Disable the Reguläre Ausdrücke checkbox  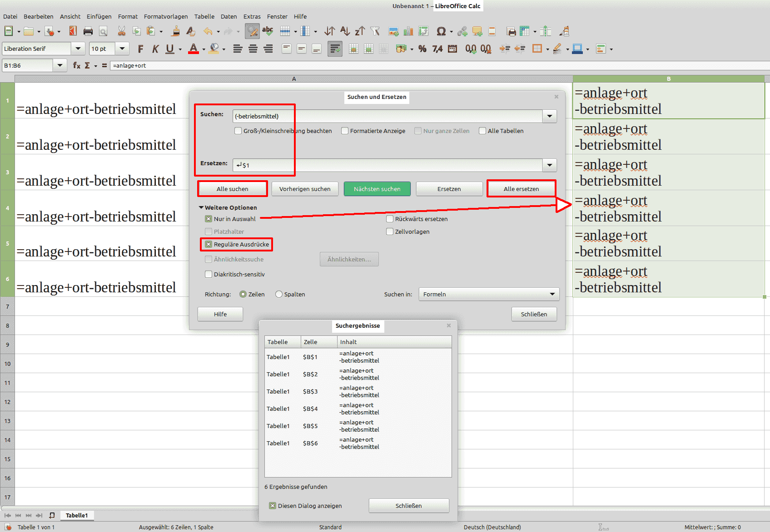coord(209,244)
